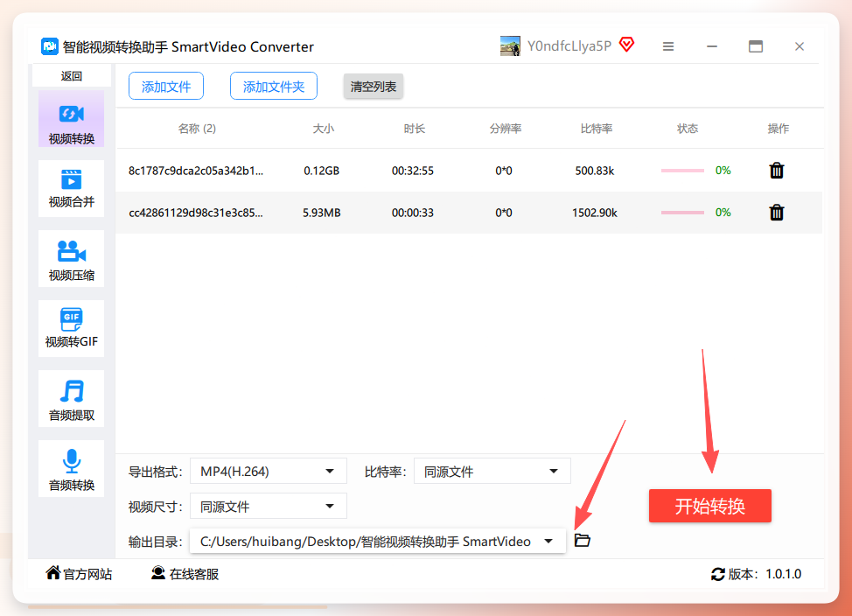Image resolution: width=852 pixels, height=616 pixels.
Task: Click username Y0ndfcLlya5P
Action: pyautogui.click(x=569, y=46)
